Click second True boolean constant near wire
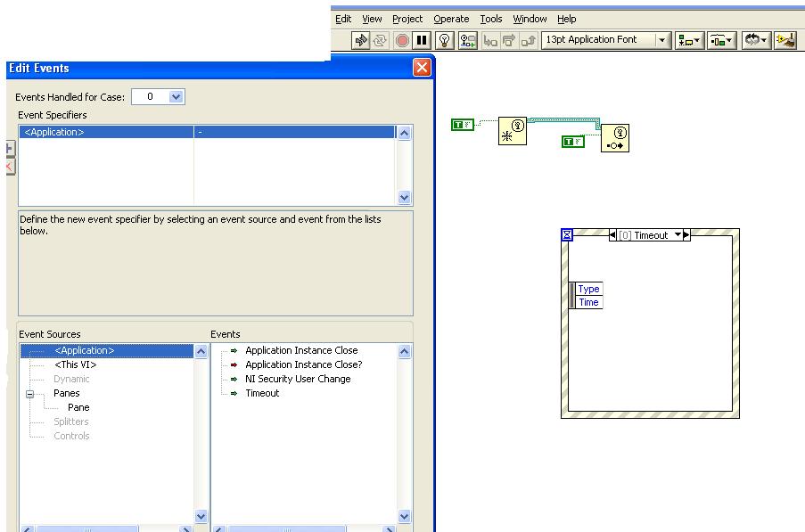 coord(573,141)
